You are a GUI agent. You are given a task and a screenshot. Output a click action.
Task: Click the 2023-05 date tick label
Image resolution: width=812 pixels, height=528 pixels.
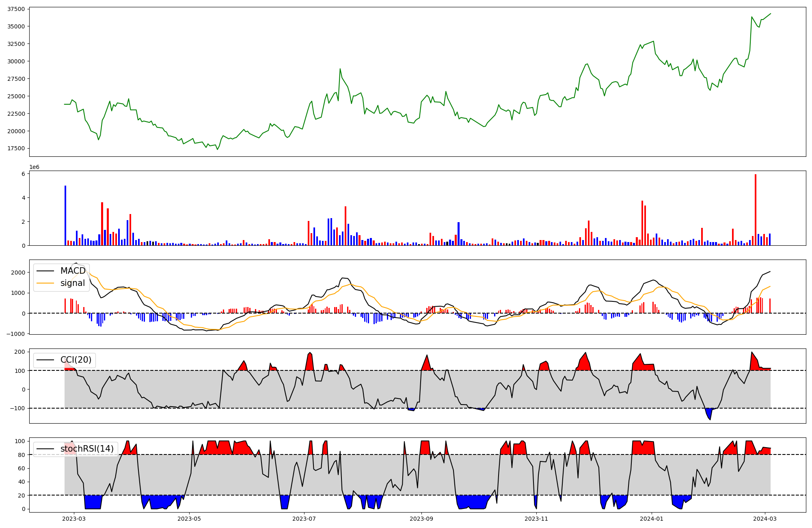coord(189,519)
